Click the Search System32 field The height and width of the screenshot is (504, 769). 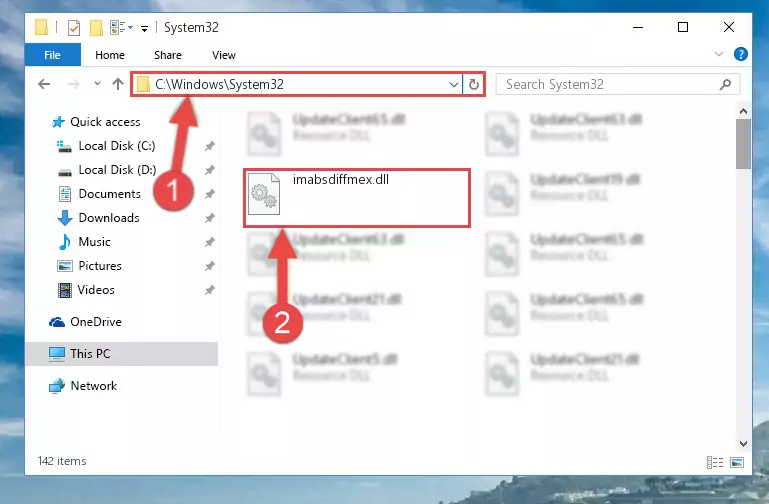click(617, 84)
